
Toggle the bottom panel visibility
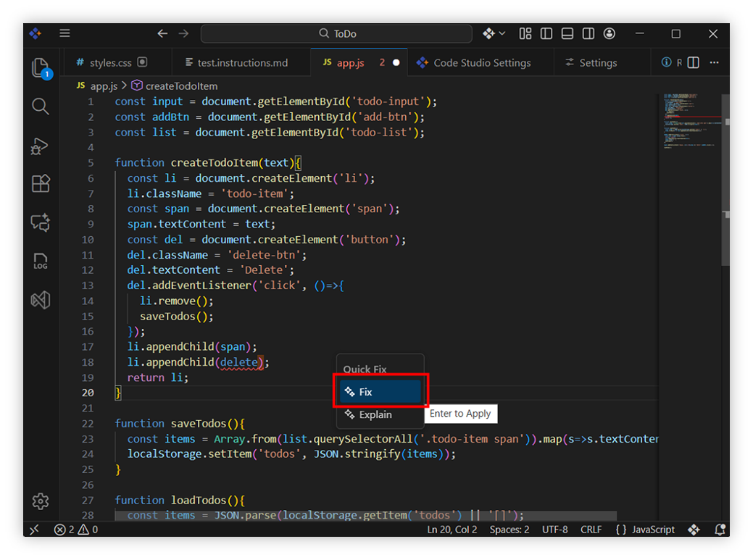pos(567,34)
